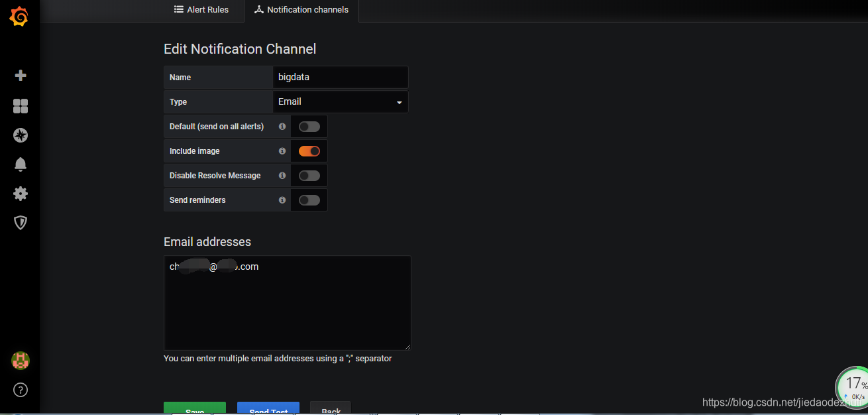Switch to the Alert Rules tab

(201, 10)
